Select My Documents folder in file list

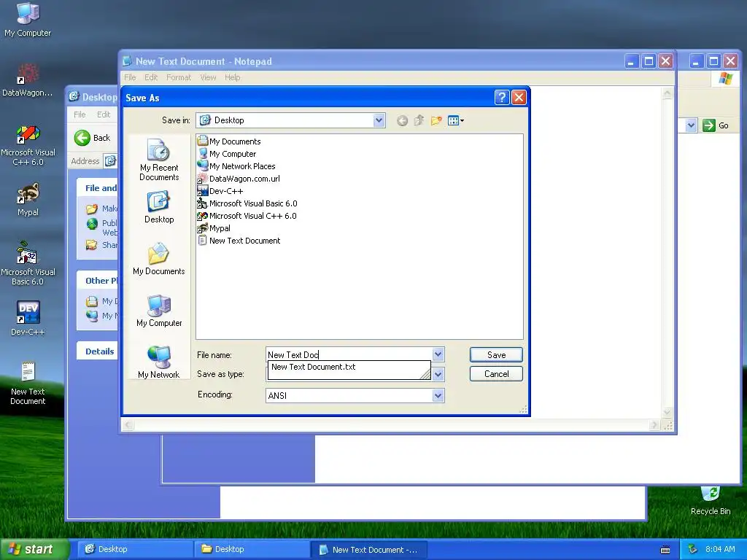(229, 141)
